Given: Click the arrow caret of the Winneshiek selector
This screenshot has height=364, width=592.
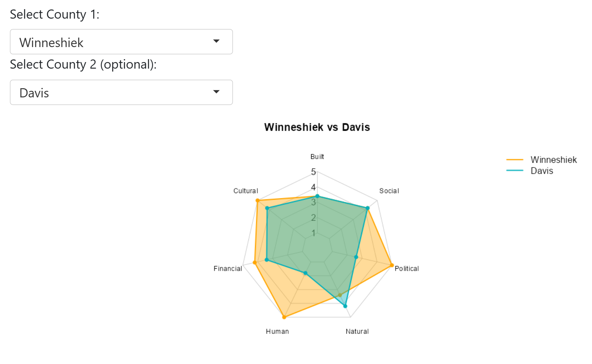Looking at the screenshot, I should [216, 41].
